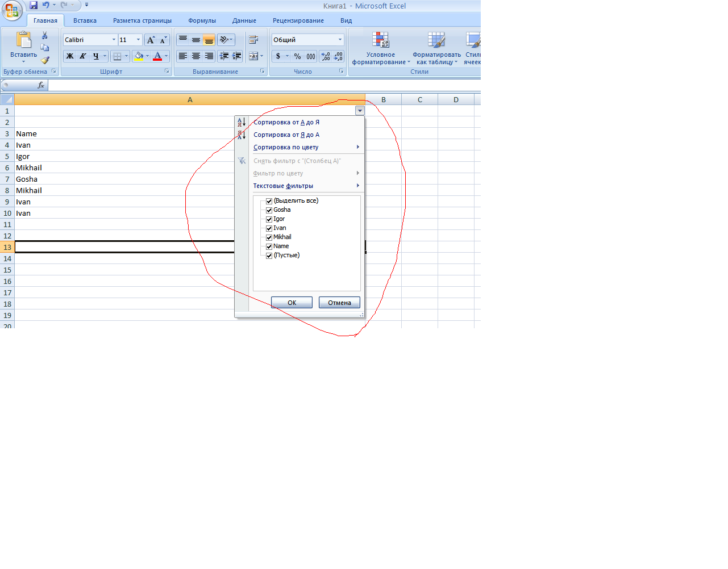Increase the number of decimal places

click(x=326, y=56)
